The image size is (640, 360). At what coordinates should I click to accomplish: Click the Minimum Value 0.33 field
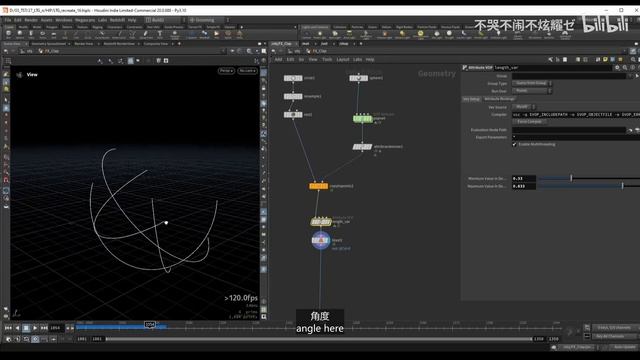tap(524, 178)
